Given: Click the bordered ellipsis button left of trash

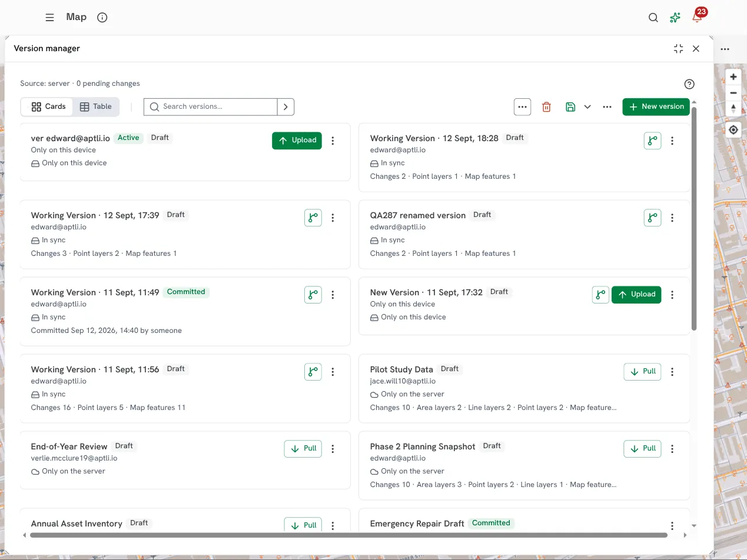Looking at the screenshot, I should coord(522,106).
